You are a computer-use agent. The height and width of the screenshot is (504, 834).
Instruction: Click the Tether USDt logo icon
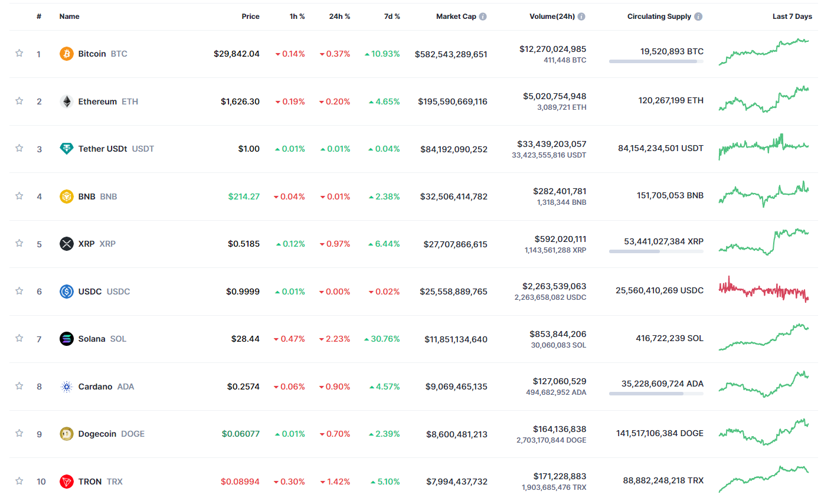pos(67,149)
